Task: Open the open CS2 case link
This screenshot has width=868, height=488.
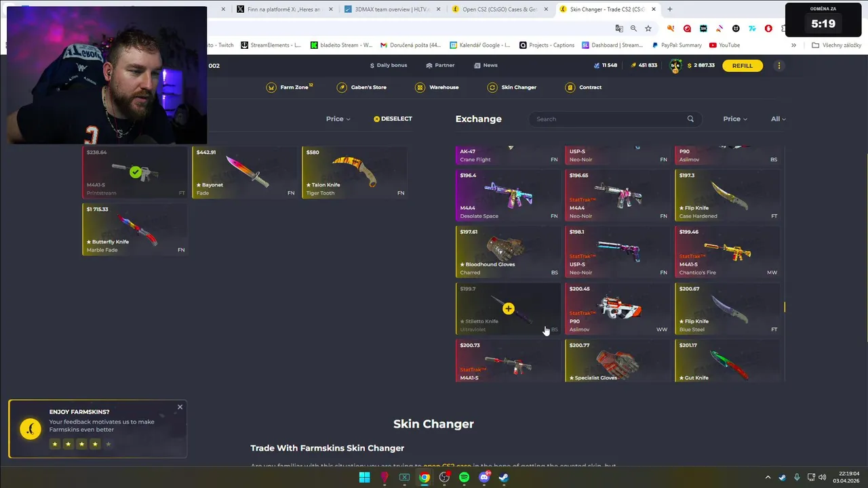Action: pos(447,466)
